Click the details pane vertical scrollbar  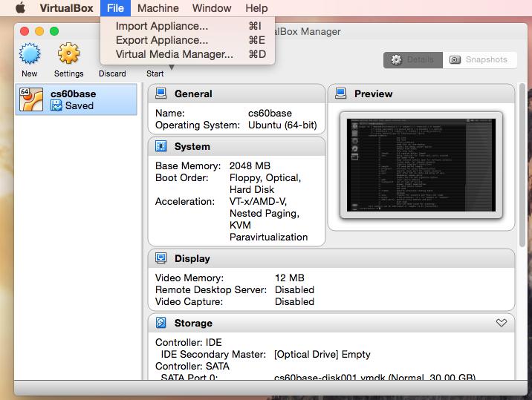coord(522,165)
